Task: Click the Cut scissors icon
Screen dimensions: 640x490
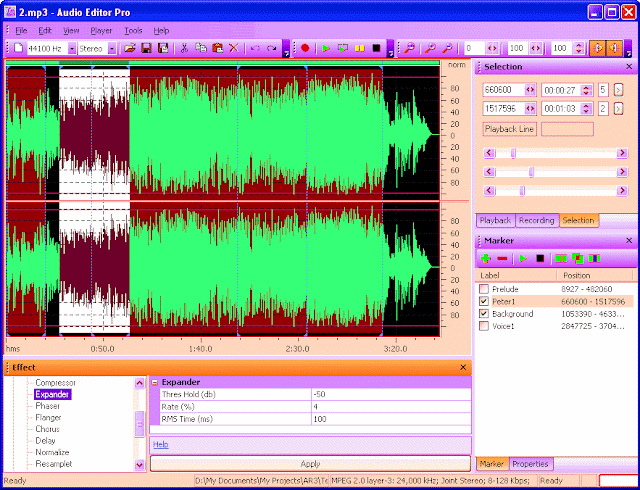Action: click(x=184, y=48)
